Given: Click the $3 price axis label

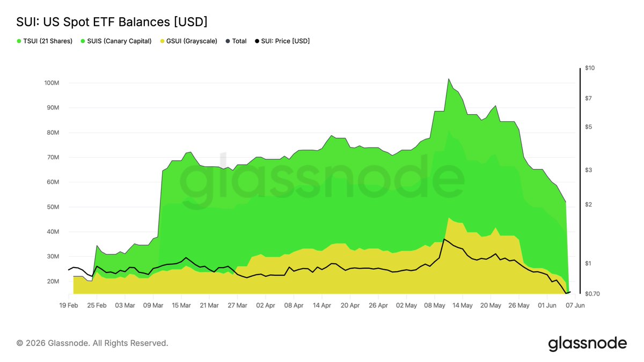Looking at the screenshot, I should coord(588,170).
